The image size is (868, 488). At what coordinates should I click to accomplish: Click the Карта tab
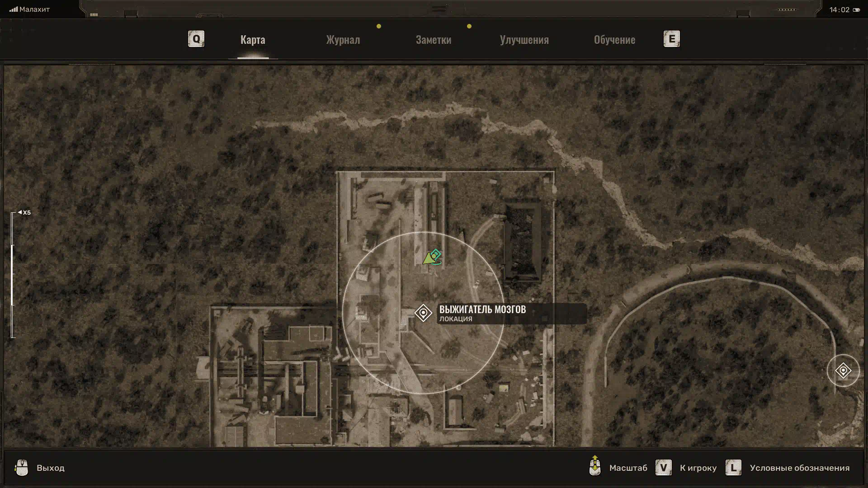pyautogui.click(x=253, y=40)
